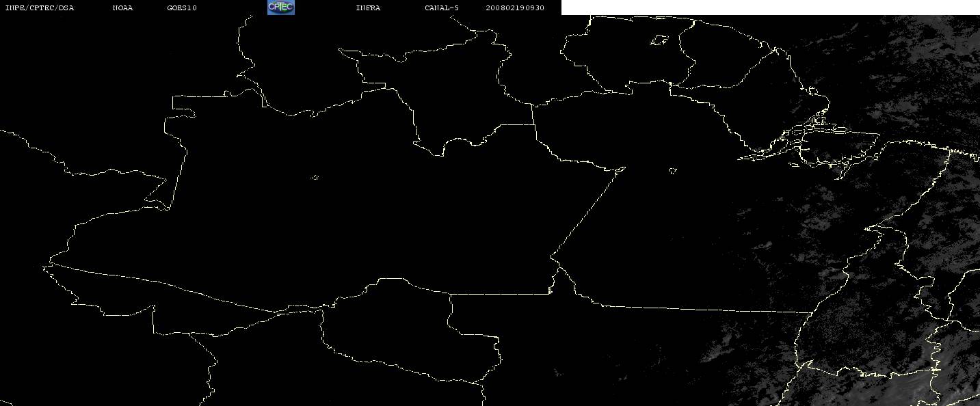Click the small outlined lake in the northern territory

point(659,41)
